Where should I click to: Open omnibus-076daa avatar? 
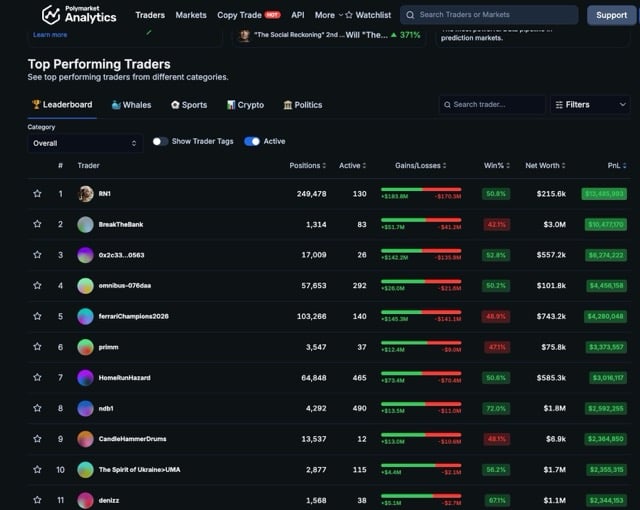85,286
